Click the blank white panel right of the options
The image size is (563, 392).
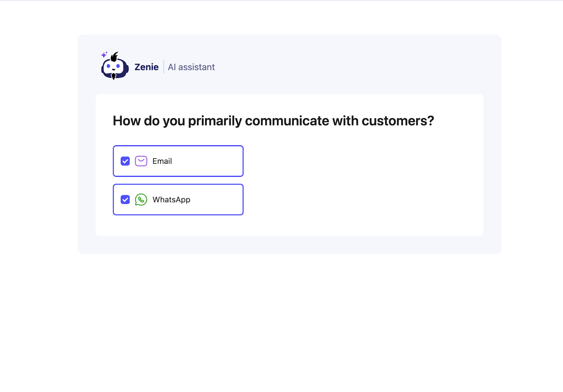[x=362, y=180]
